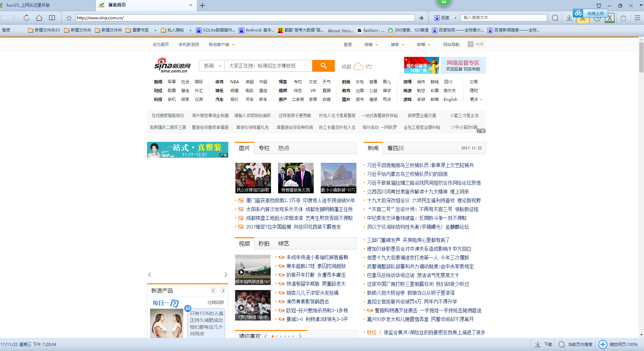Open the downloads arrow icon in toolbar
The height and width of the screenshot is (351, 644).
click(x=569, y=18)
